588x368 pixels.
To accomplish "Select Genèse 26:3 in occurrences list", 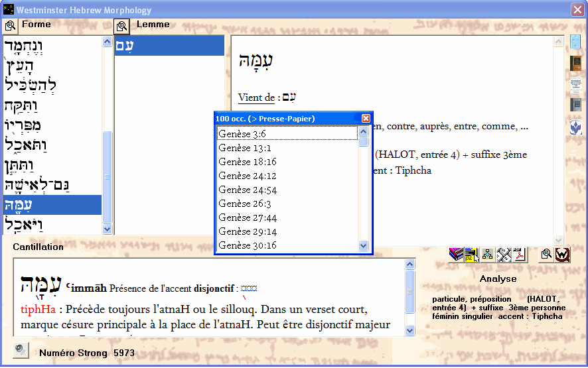I will point(287,204).
